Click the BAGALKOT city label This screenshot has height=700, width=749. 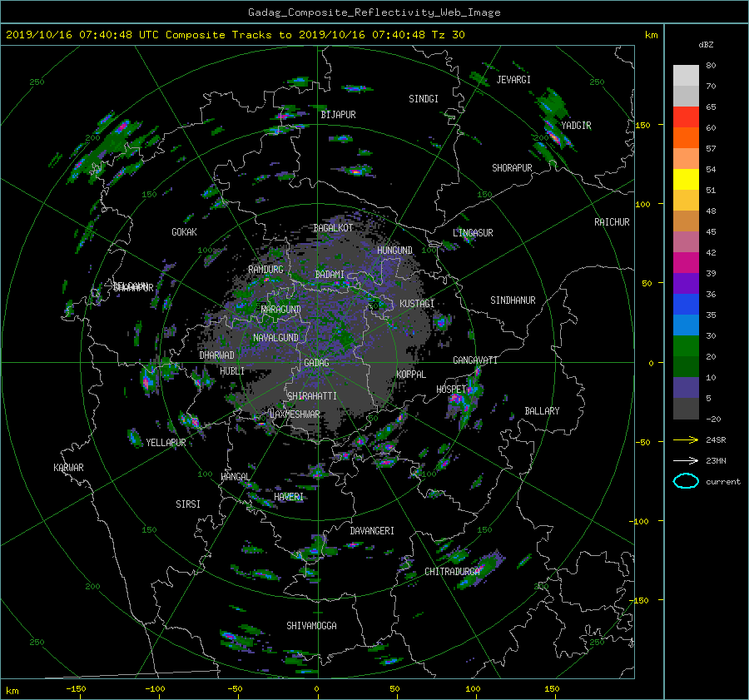pos(333,228)
